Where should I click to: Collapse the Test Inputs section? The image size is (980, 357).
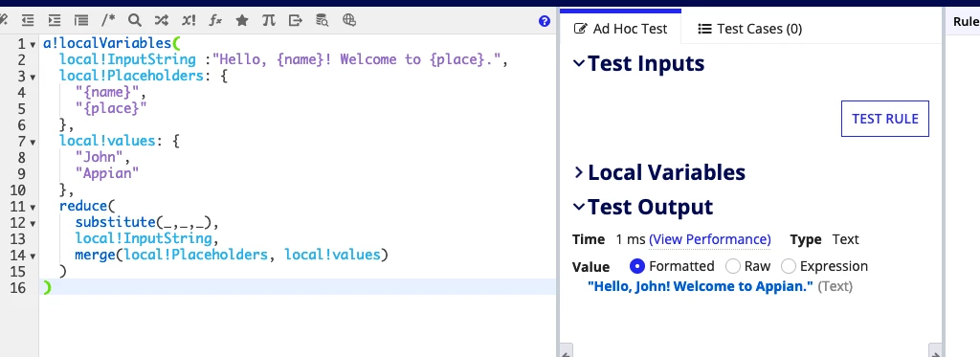click(x=579, y=63)
